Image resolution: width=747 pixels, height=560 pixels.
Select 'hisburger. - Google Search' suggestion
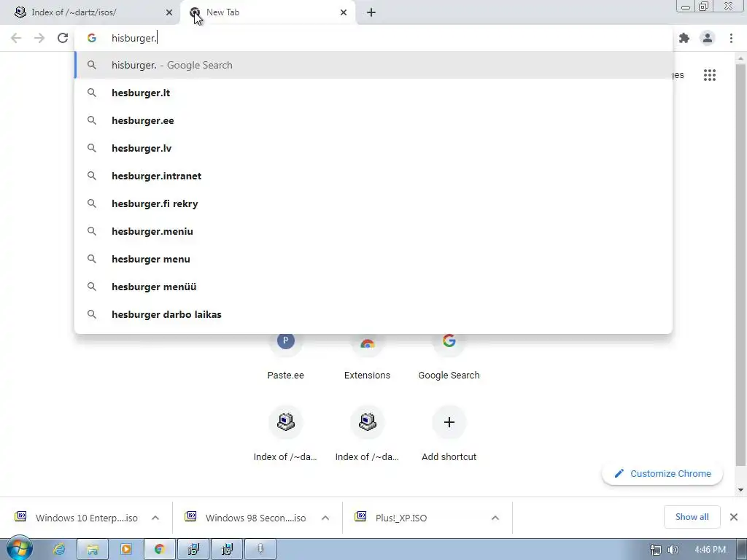pos(373,65)
